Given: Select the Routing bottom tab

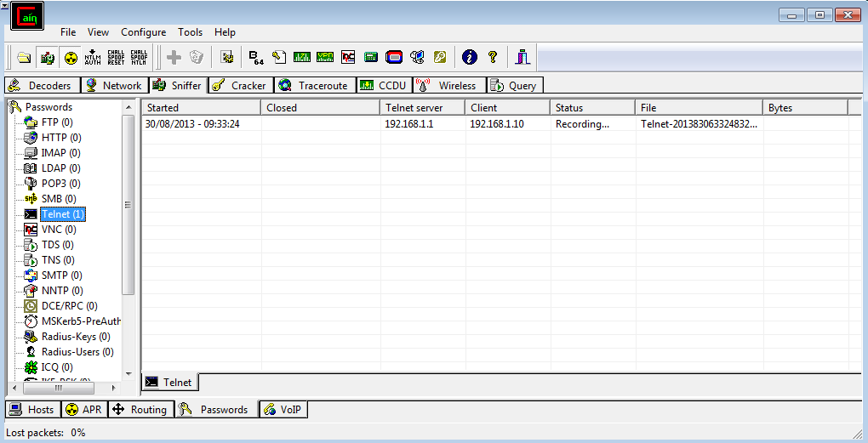Looking at the screenshot, I should (140, 409).
